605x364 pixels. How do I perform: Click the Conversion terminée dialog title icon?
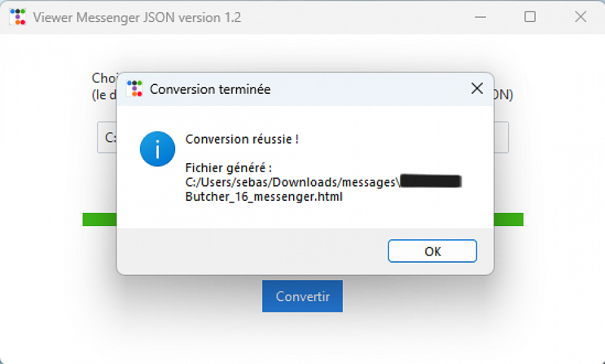[x=134, y=89]
